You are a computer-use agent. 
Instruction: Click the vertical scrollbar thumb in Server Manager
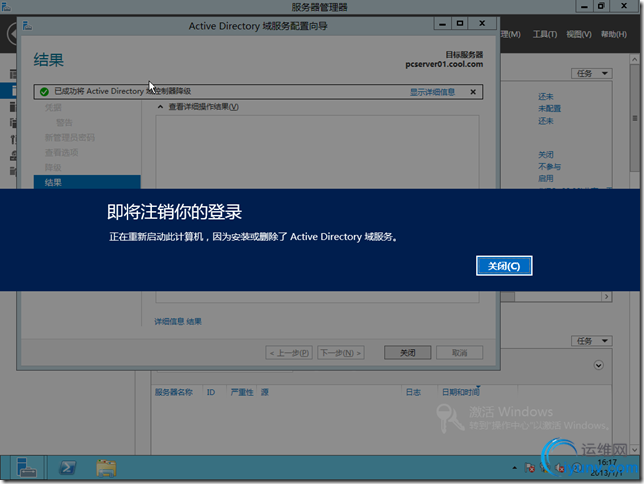pyautogui.click(x=635, y=118)
